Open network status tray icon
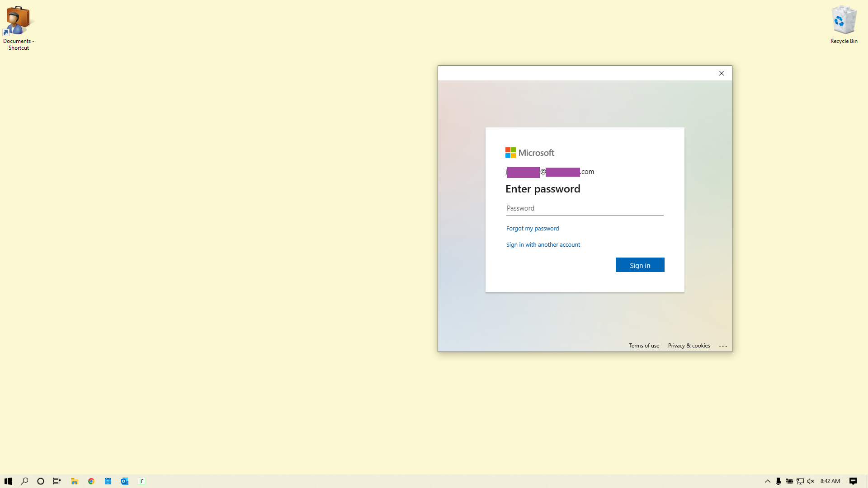The image size is (868, 488). click(800, 481)
